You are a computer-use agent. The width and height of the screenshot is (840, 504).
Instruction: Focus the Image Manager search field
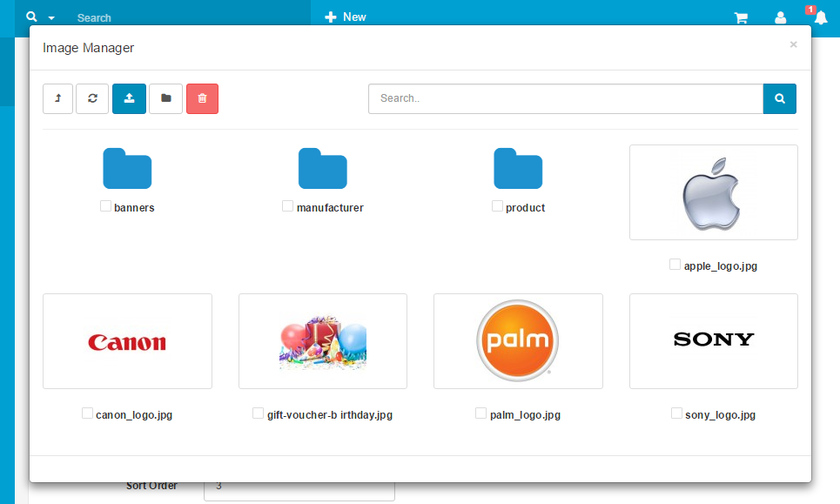[566, 98]
